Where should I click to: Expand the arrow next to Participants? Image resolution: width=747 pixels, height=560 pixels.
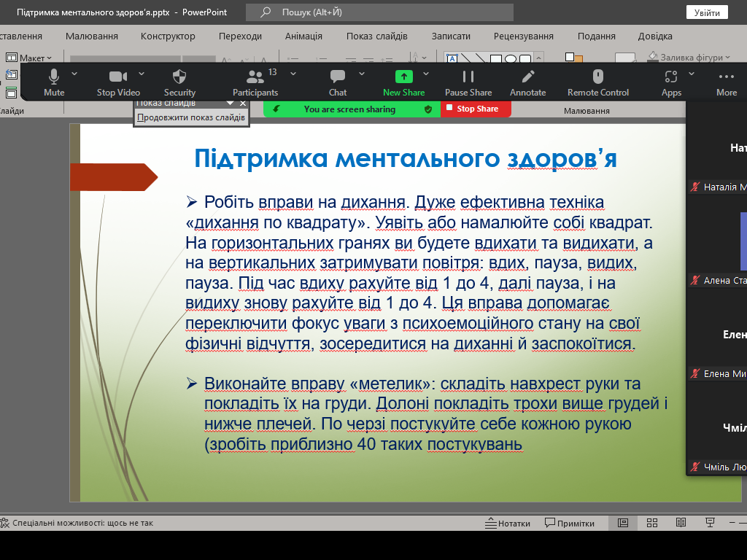click(293, 74)
